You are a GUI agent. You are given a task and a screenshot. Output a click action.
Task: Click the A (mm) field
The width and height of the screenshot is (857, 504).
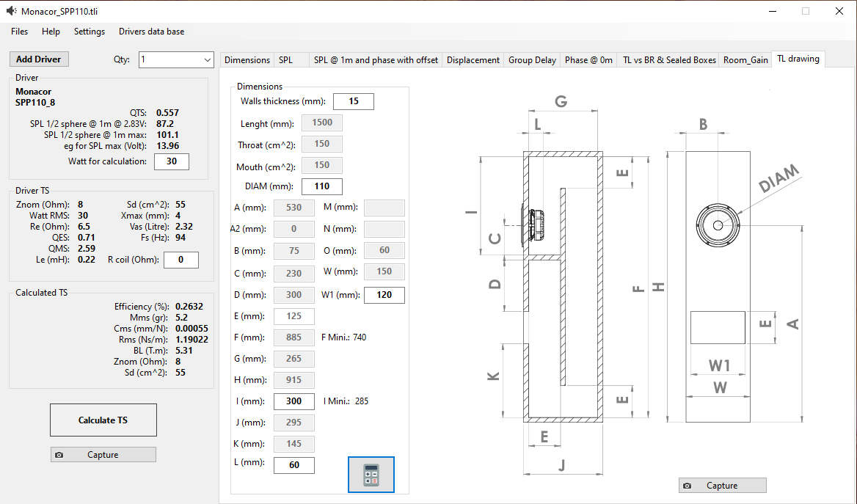pos(294,208)
